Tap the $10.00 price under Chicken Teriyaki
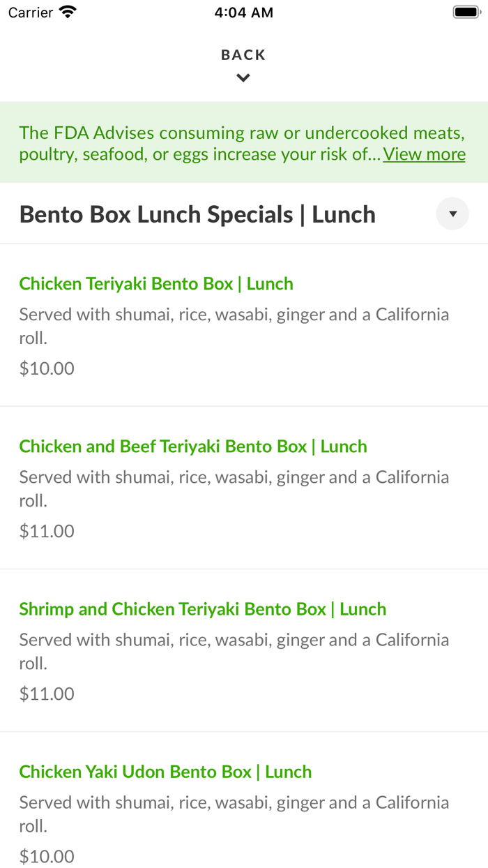This screenshot has width=488, height=868. tap(47, 368)
